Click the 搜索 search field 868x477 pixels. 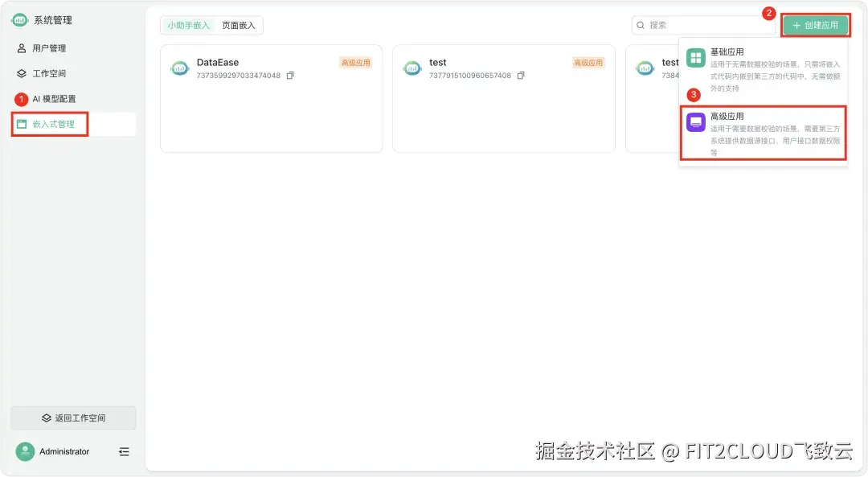pos(703,25)
